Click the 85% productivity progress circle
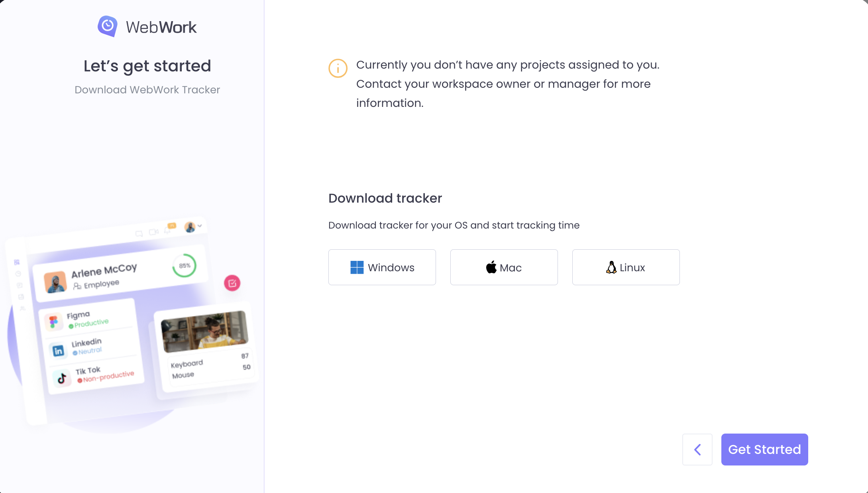 (x=184, y=265)
